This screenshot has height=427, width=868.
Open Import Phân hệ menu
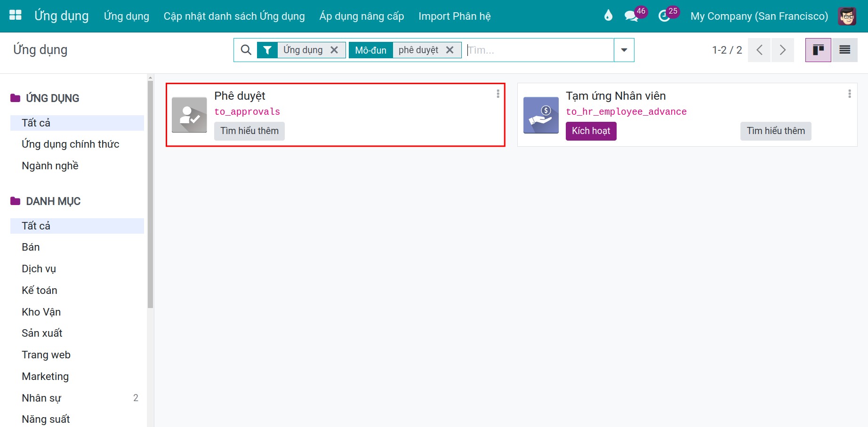[x=455, y=16]
